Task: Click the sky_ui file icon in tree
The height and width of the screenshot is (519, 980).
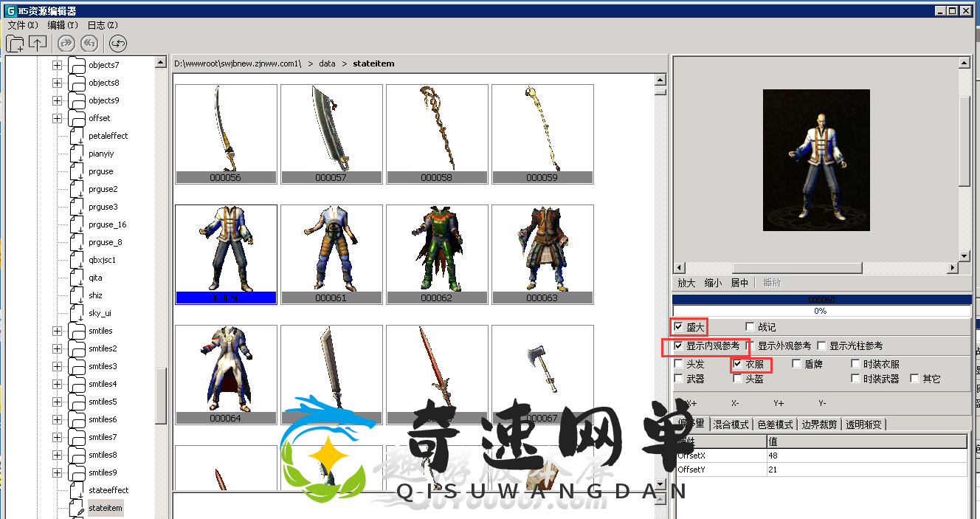Action: (77, 313)
